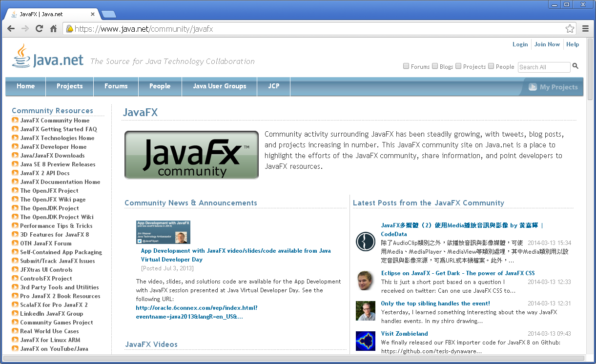Click the JavaFX community banner image
This screenshot has width=596, height=364.
tap(191, 155)
